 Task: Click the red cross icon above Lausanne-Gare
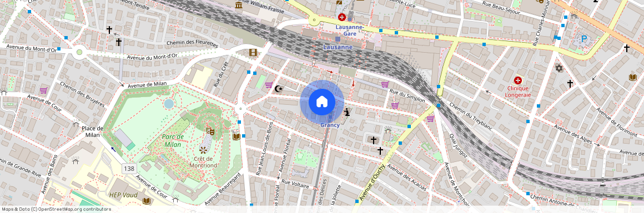click(x=342, y=17)
